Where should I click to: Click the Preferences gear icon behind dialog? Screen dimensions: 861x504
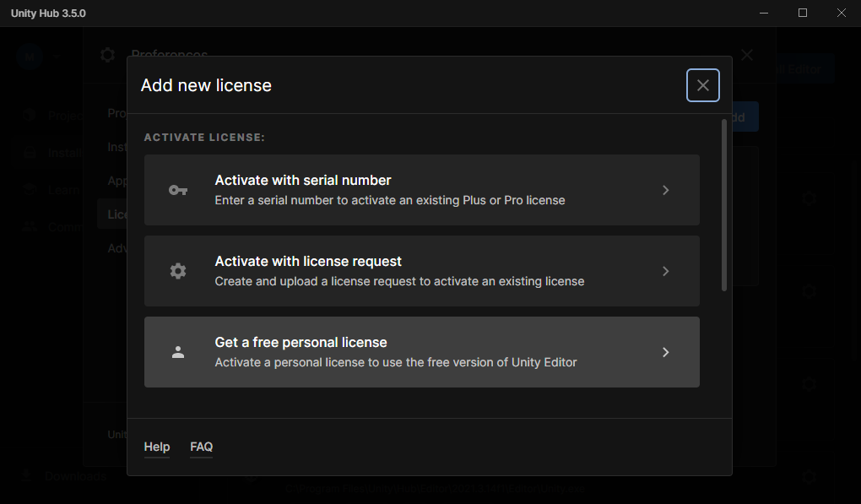pos(107,56)
